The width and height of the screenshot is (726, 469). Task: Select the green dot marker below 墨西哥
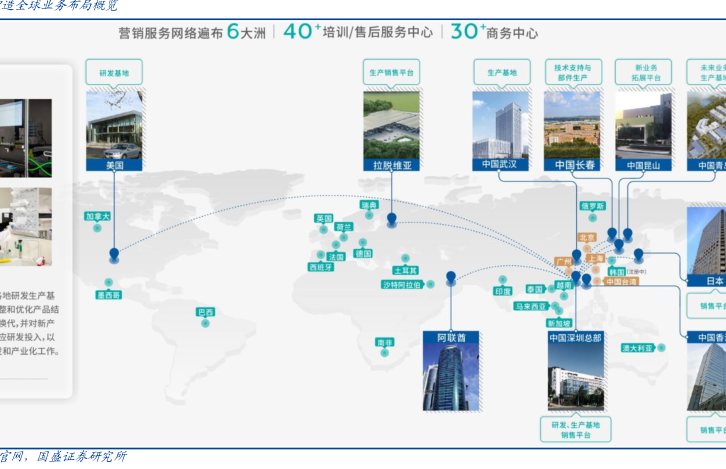(x=108, y=283)
